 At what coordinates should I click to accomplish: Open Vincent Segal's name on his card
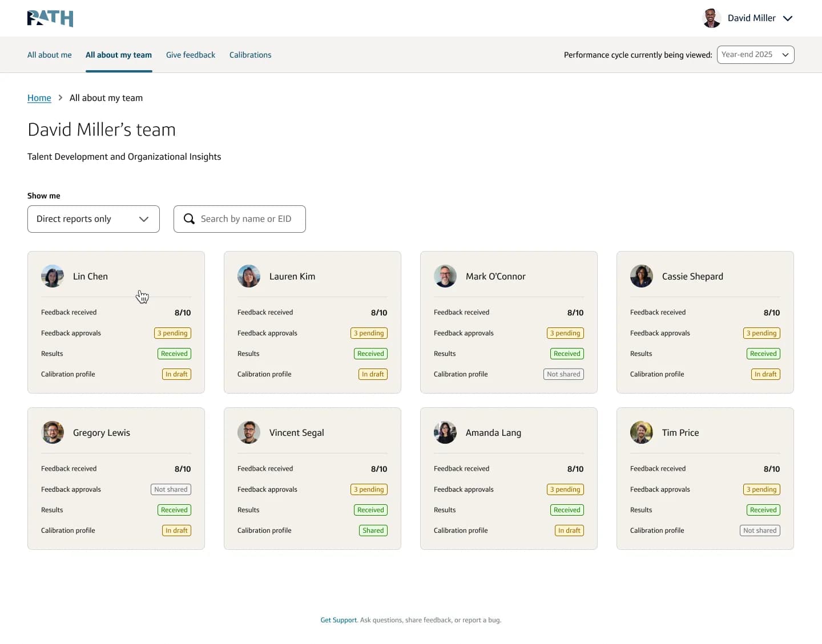pos(296,432)
